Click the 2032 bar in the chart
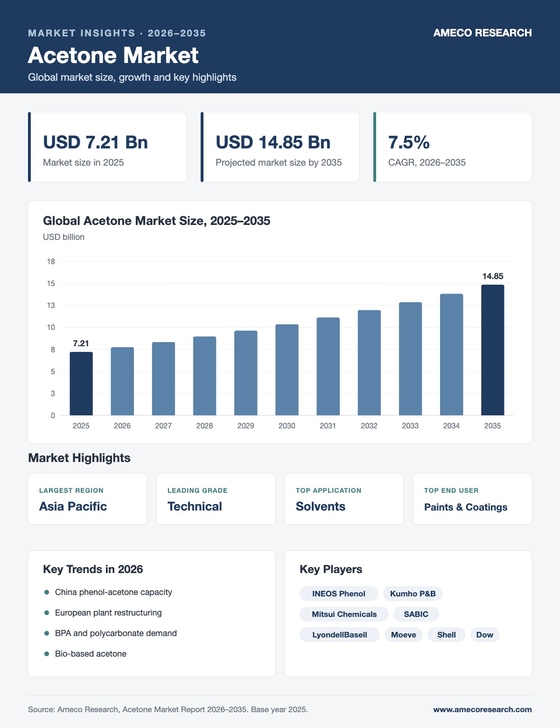 [369, 363]
